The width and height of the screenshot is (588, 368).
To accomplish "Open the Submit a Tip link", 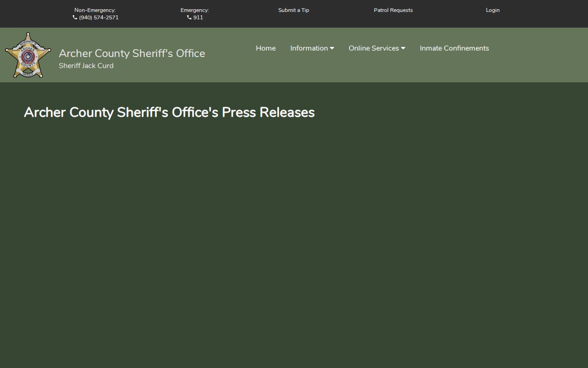I will point(294,10).
